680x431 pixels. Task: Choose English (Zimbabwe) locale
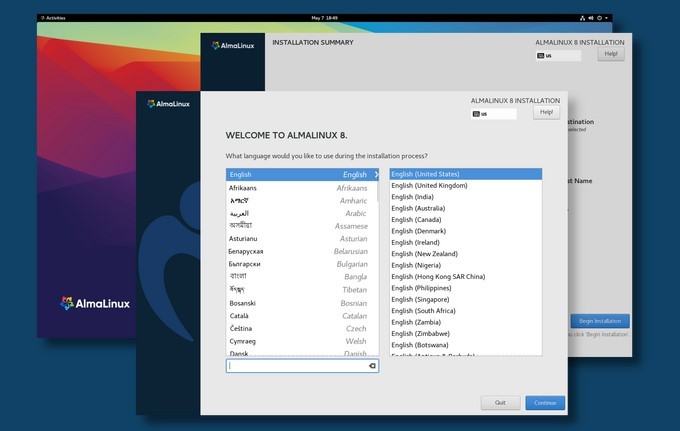pyautogui.click(x=466, y=334)
